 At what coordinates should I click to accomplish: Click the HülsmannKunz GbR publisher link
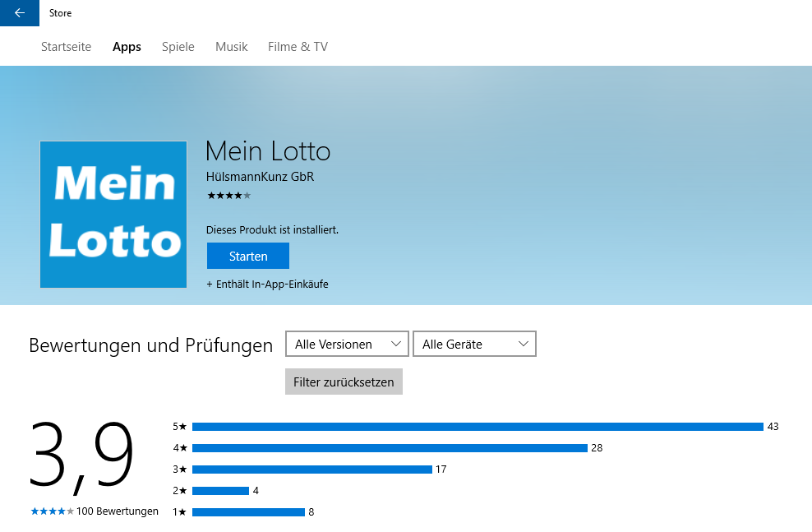click(260, 177)
